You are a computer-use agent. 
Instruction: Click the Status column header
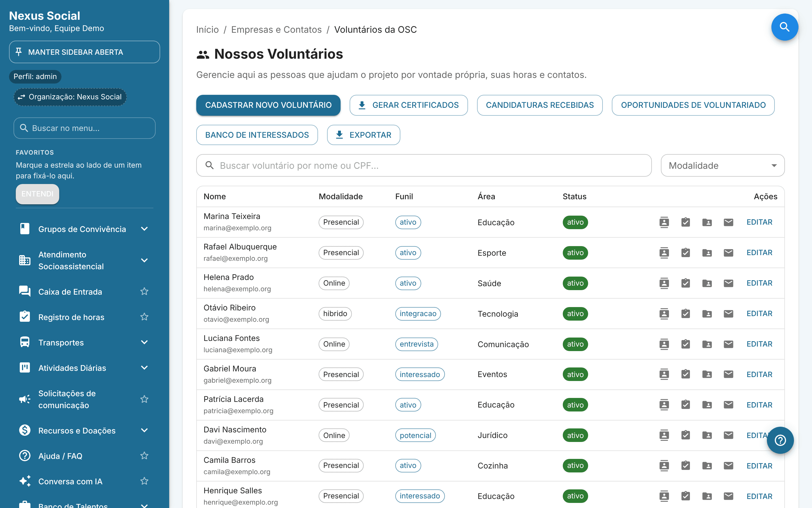574,196
